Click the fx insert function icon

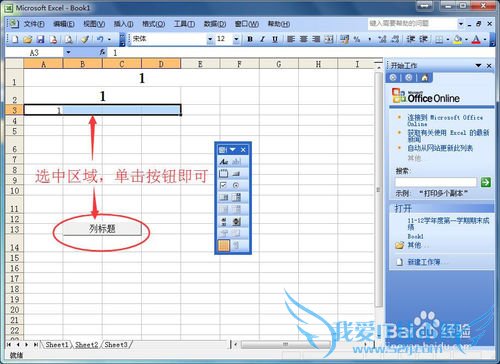pos(102,52)
